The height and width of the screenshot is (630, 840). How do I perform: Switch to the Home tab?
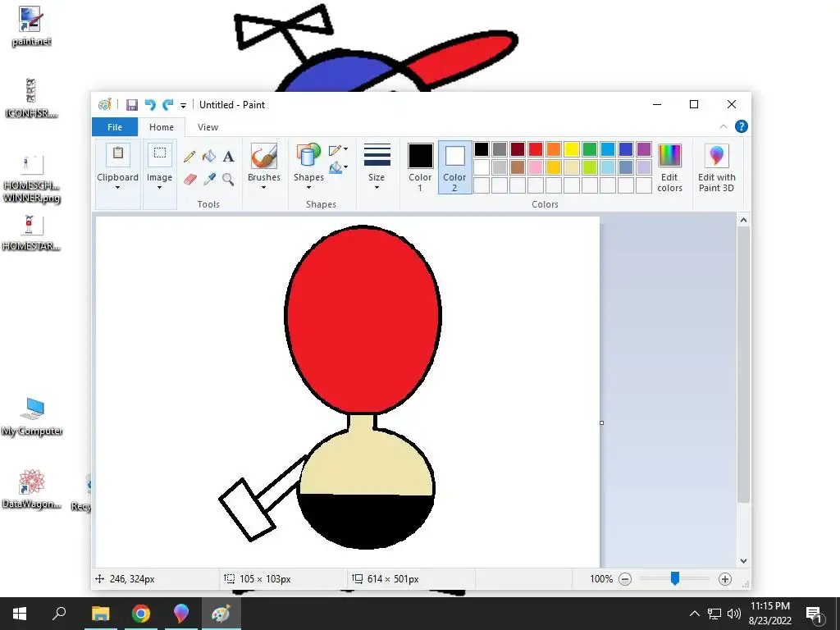point(162,127)
